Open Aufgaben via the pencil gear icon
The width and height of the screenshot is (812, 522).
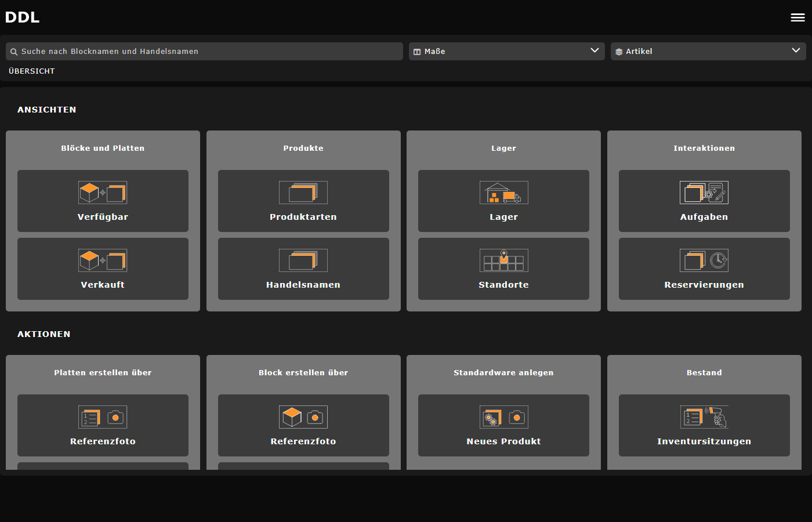704,192
